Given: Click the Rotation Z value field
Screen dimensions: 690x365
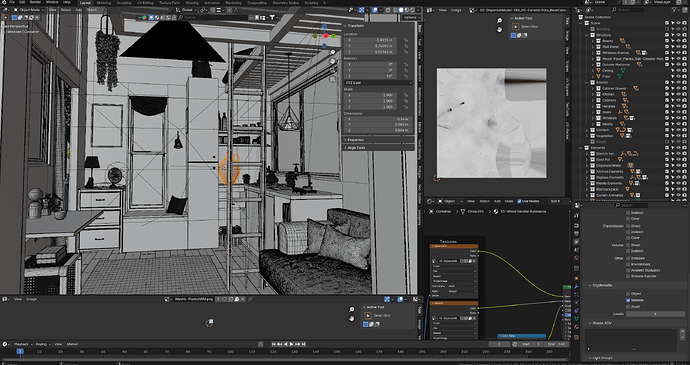Looking at the screenshot, I should click(x=371, y=76).
